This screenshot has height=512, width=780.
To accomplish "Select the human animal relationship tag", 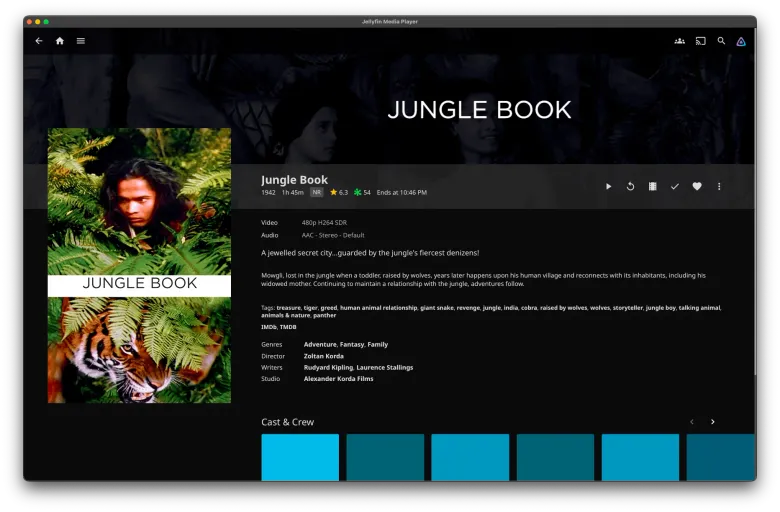I will (378, 308).
